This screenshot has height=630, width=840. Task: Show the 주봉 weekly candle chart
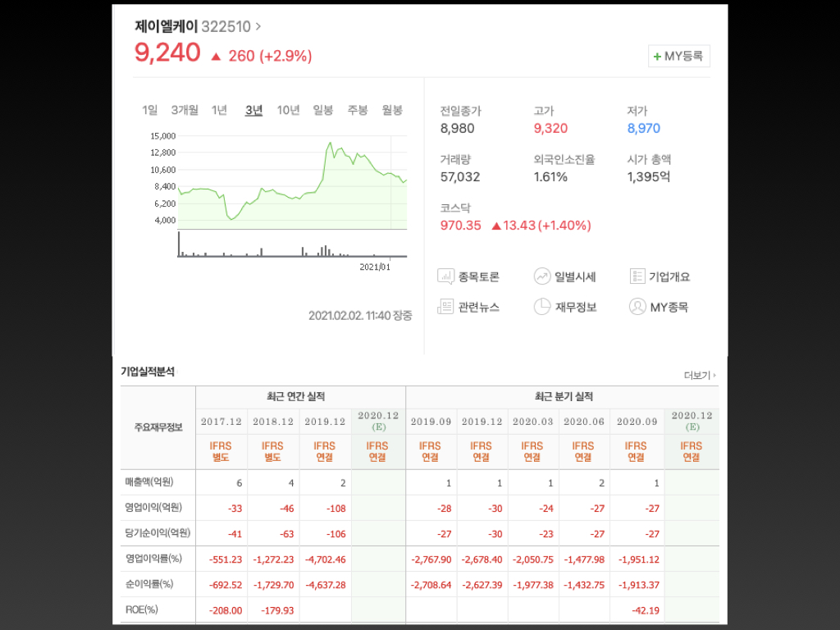click(358, 111)
